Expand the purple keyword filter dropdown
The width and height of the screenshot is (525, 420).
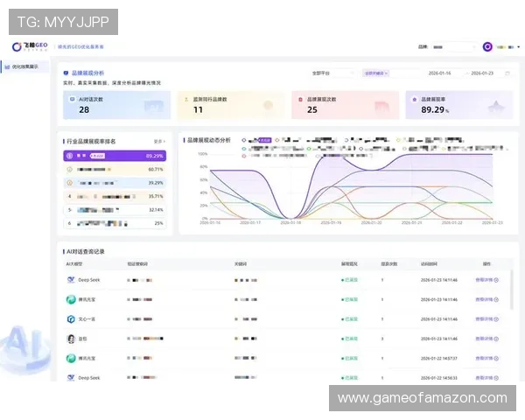point(377,73)
